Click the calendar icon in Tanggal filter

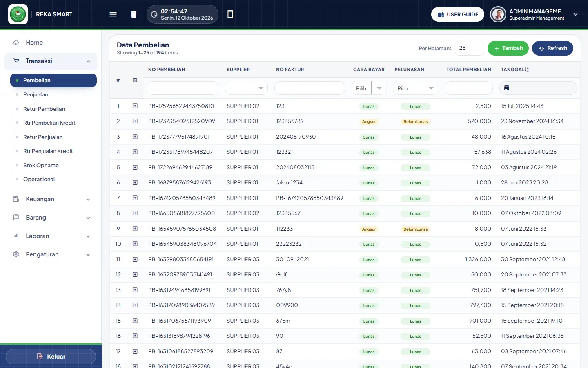coord(506,88)
